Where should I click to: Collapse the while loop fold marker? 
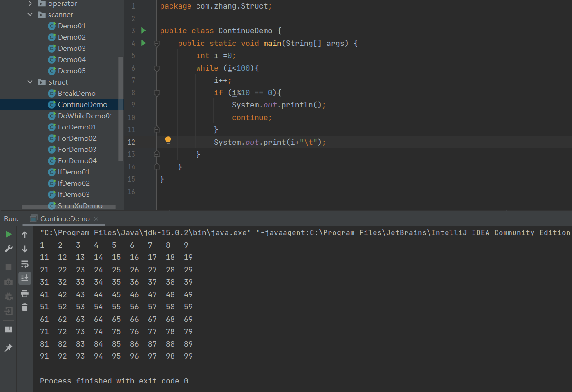(156, 68)
